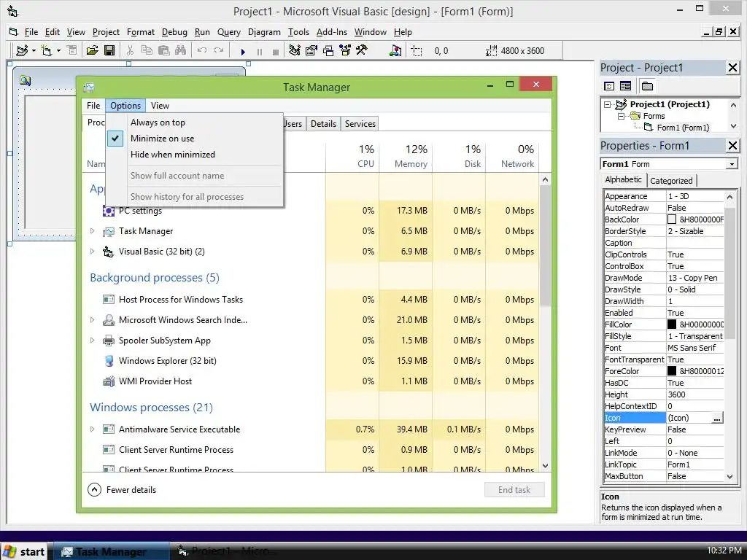Expand the Spooler SubSystem App row
The image size is (747, 560).
(93, 341)
